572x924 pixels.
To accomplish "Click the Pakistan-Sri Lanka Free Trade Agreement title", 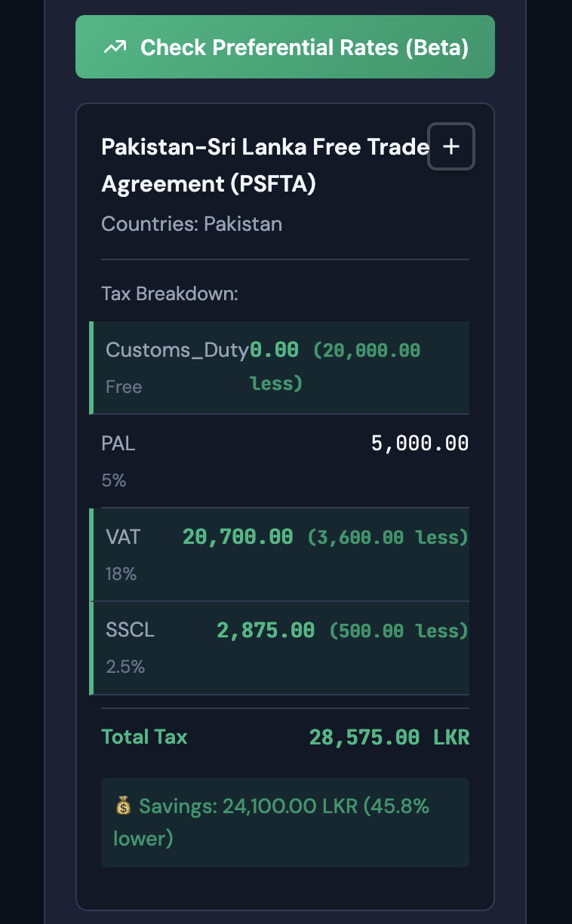I will [x=266, y=165].
